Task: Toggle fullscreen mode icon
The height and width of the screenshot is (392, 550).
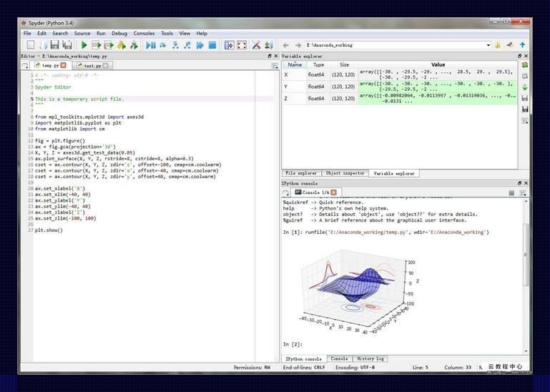Action: (242, 45)
